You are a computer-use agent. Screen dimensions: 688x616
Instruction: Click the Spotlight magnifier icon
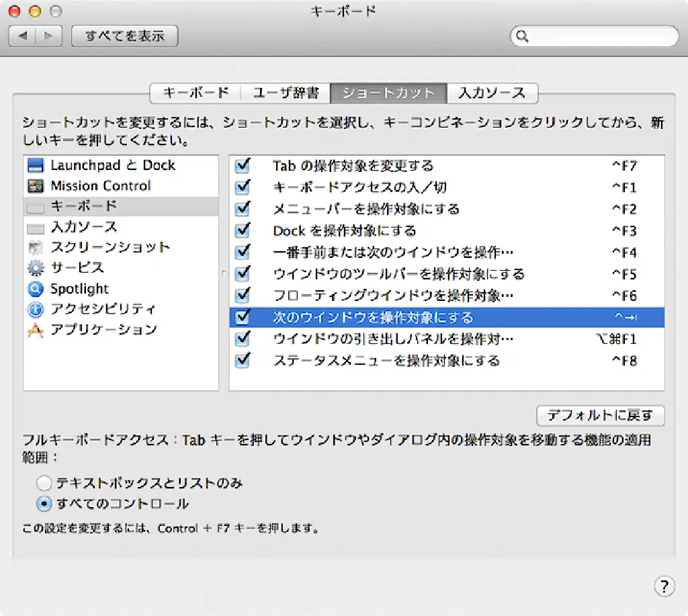36,289
